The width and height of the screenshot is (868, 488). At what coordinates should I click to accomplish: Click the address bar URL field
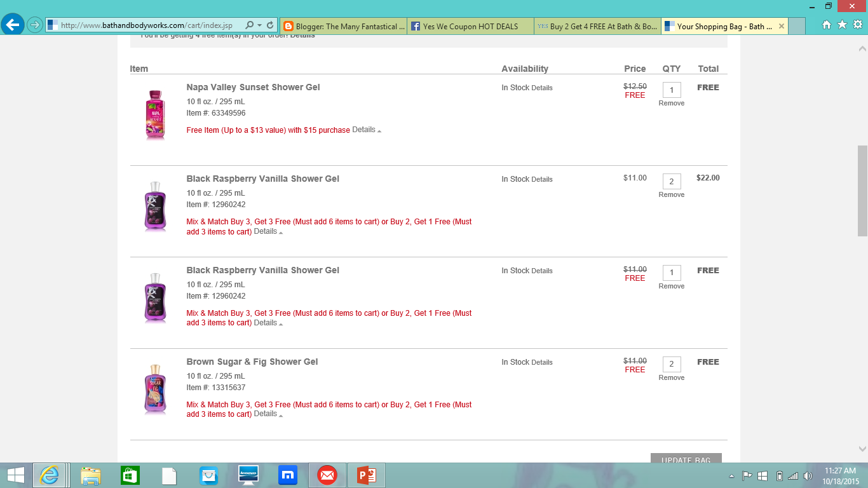(146, 25)
